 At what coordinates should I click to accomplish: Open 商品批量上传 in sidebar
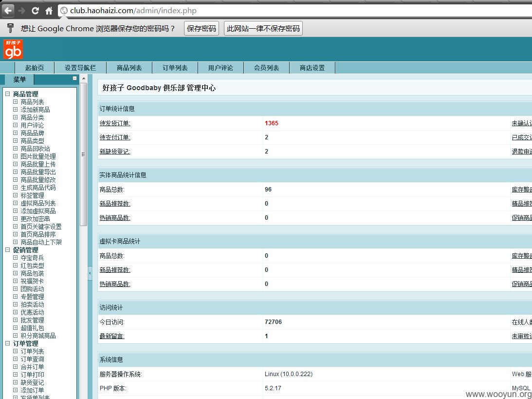pos(38,164)
